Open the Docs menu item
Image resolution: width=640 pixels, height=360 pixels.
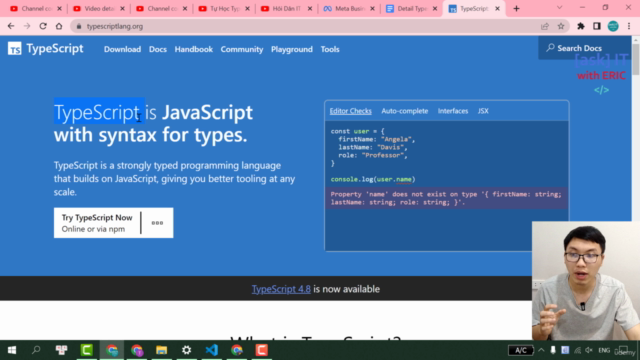[158, 49]
